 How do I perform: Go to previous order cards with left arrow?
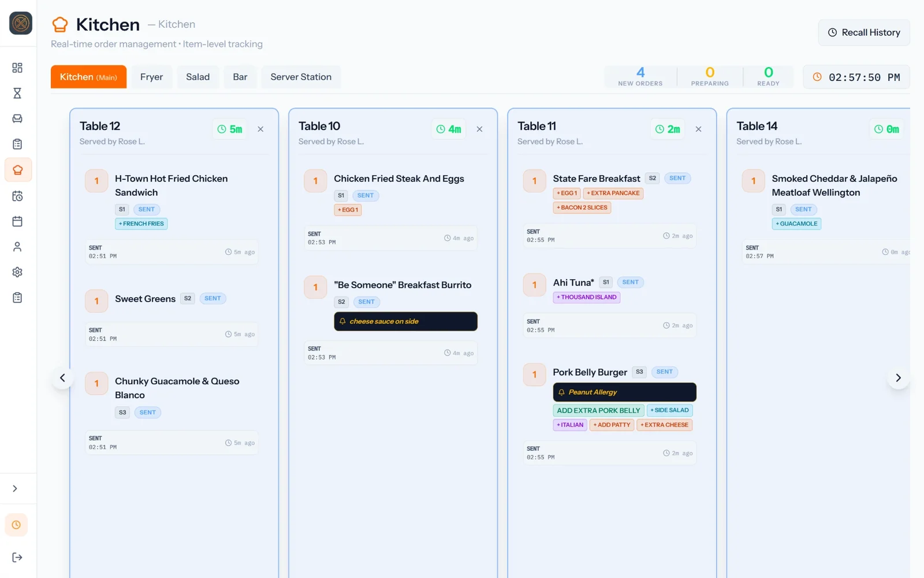(x=62, y=377)
